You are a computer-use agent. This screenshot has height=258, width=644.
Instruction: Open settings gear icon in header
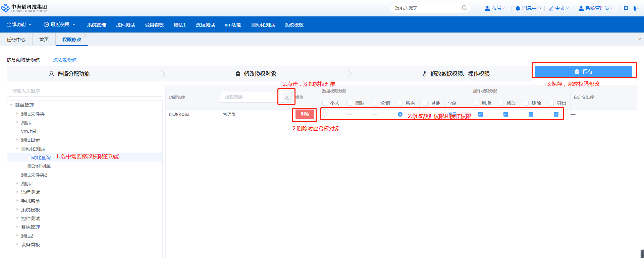[x=626, y=8]
